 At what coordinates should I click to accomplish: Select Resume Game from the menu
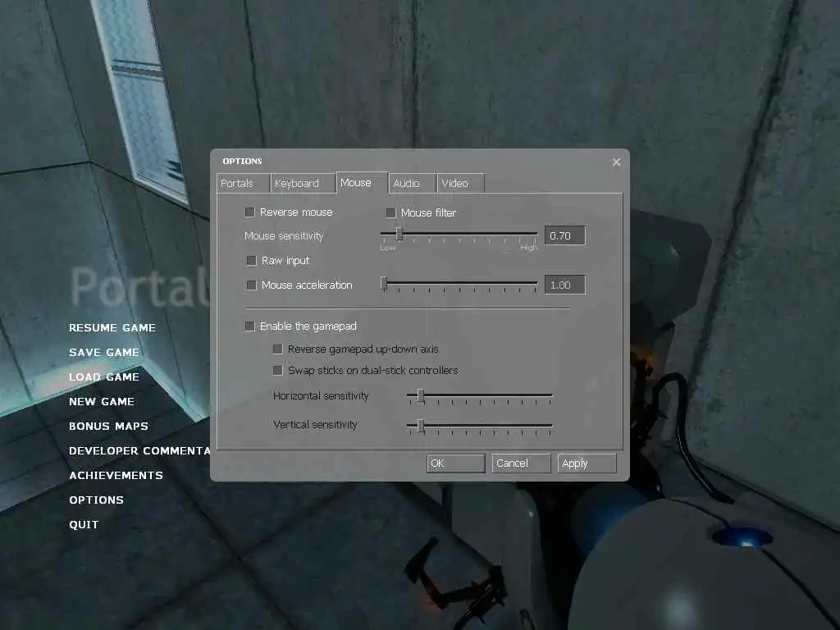tap(112, 328)
